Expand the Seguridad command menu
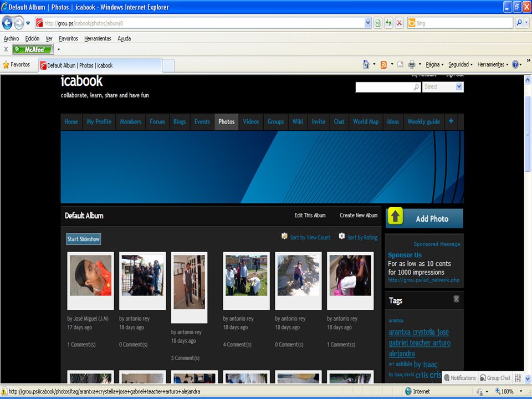 (x=461, y=64)
